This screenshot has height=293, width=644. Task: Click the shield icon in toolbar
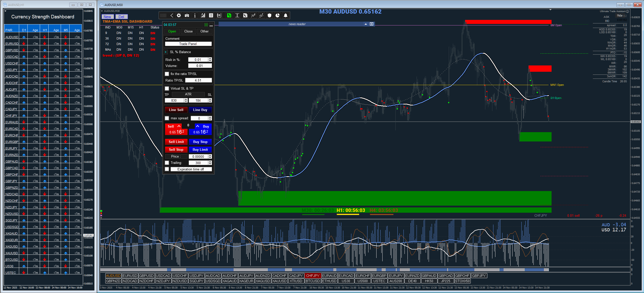pyautogui.click(x=269, y=16)
